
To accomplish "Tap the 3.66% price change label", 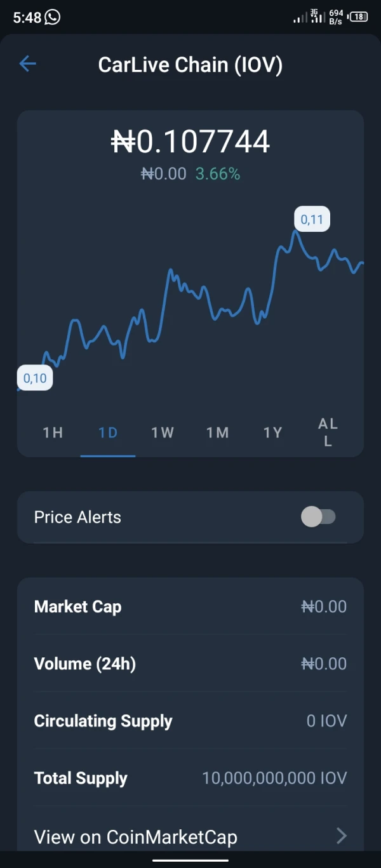I will point(218,174).
